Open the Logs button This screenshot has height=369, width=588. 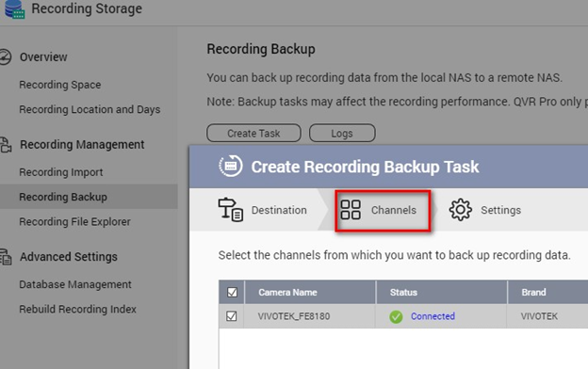point(342,133)
